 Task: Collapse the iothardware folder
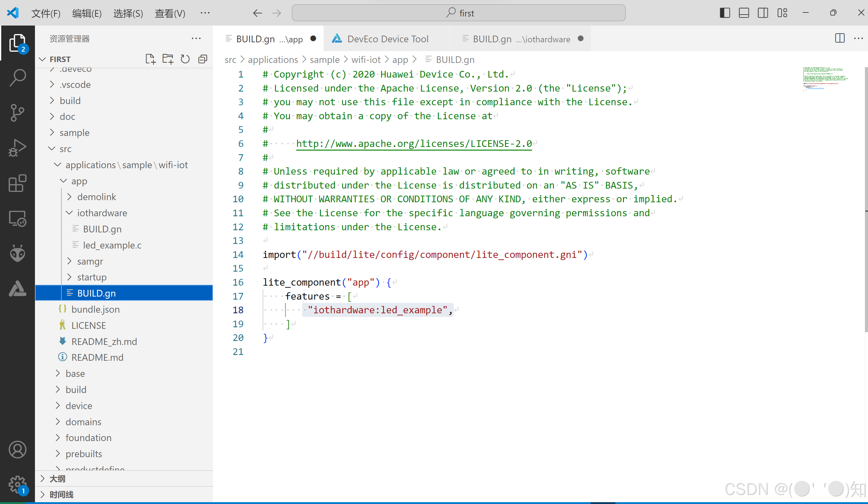point(102,213)
